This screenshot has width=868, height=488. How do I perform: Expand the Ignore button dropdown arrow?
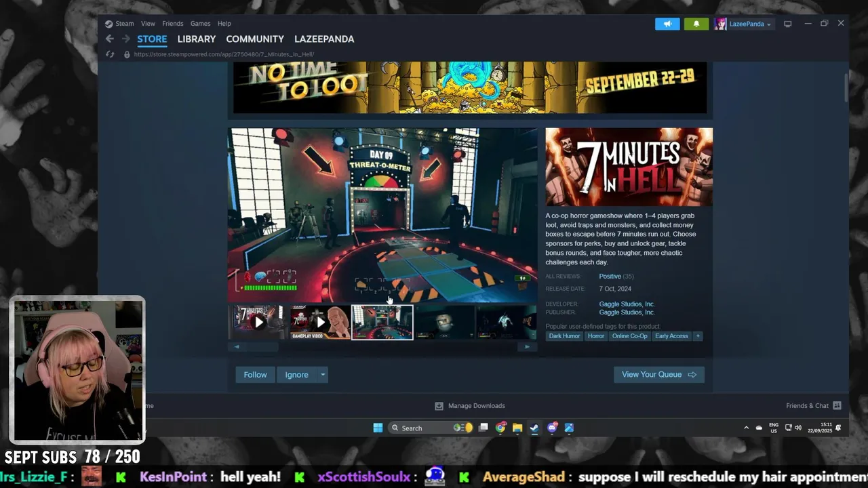pyautogui.click(x=323, y=375)
